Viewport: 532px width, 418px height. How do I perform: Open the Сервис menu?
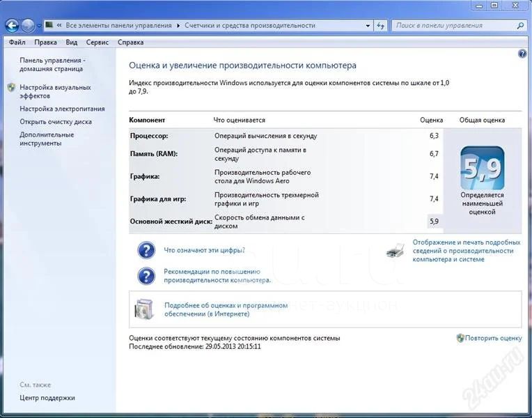[97, 42]
